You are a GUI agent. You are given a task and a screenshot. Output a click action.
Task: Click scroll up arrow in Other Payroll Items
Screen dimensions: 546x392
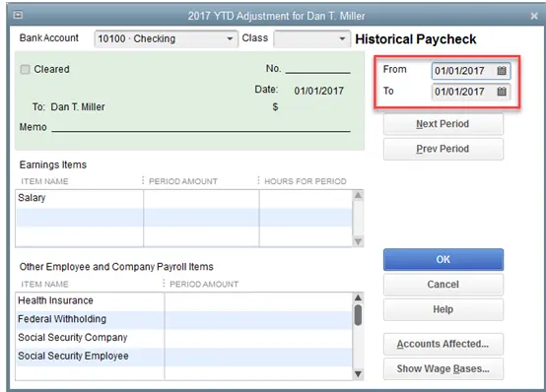(x=358, y=297)
